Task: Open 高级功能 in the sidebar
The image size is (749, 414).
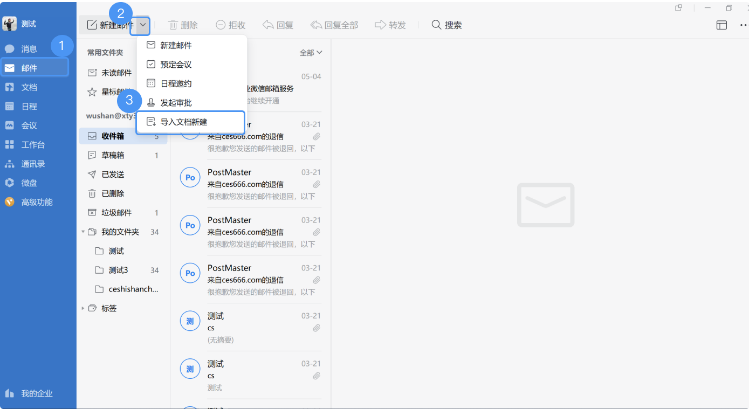Action: pos(34,201)
